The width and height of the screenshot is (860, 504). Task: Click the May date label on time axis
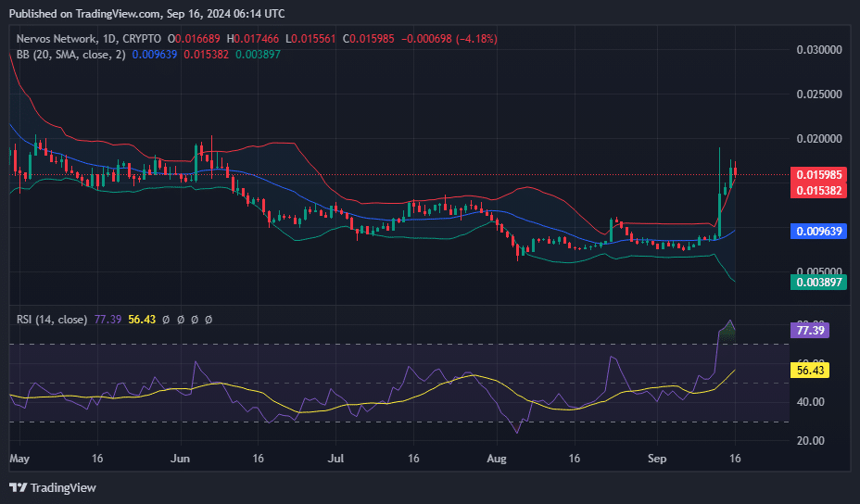click(19, 459)
